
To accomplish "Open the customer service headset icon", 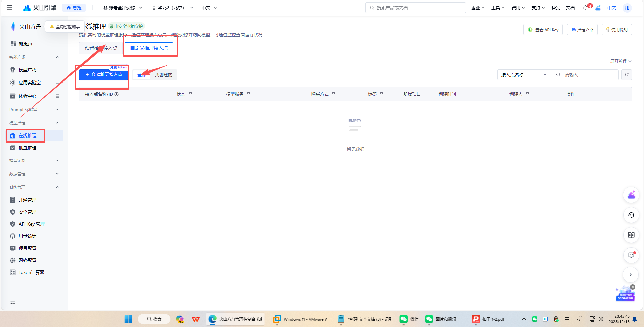I will (631, 215).
